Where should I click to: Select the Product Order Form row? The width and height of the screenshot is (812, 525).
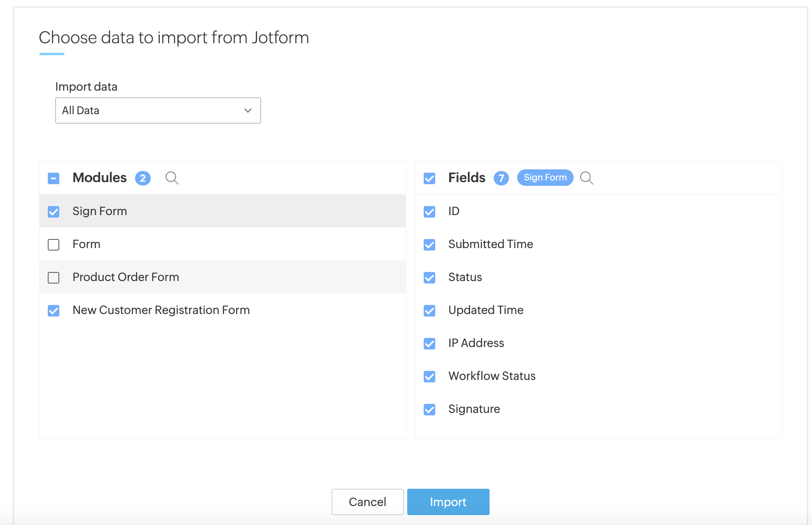click(x=222, y=277)
